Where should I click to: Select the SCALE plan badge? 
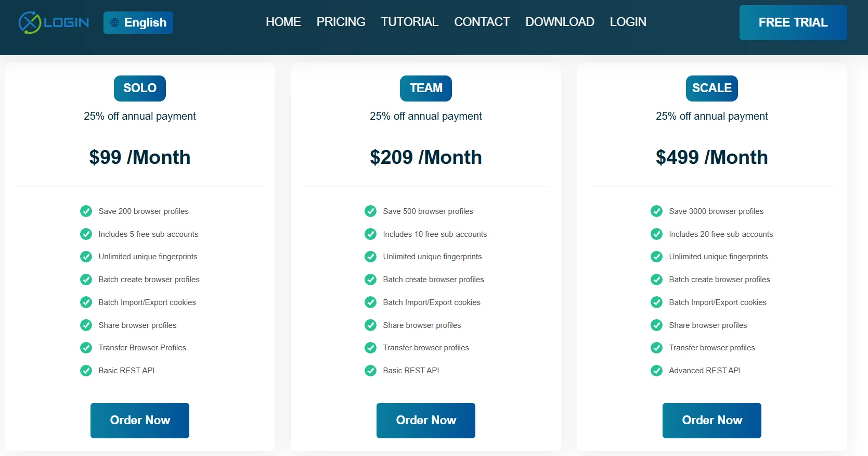click(x=712, y=88)
